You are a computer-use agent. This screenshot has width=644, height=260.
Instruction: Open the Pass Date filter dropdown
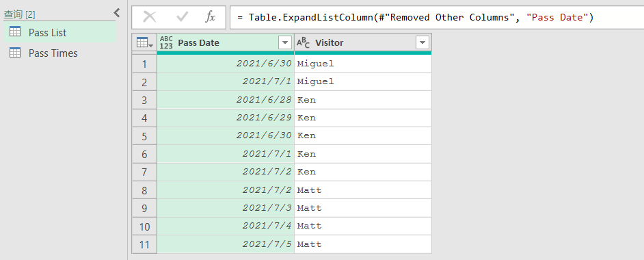pos(285,42)
